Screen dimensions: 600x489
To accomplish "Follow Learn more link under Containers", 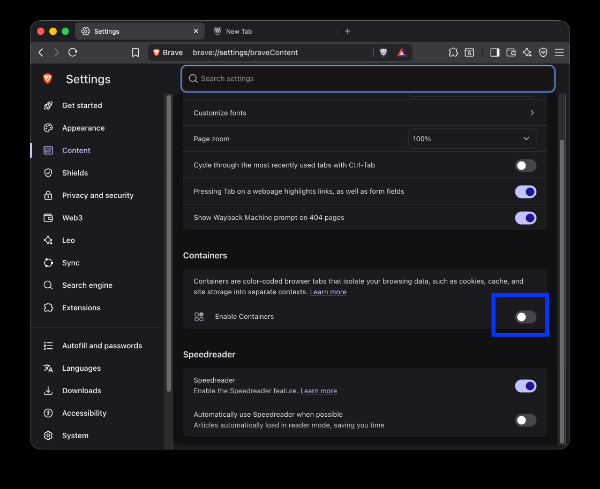I will point(328,292).
